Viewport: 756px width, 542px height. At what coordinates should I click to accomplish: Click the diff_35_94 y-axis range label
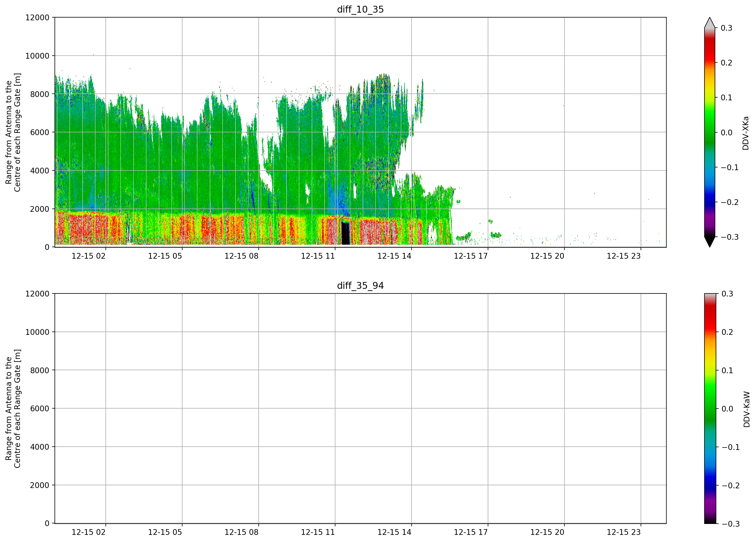[x=13, y=409]
